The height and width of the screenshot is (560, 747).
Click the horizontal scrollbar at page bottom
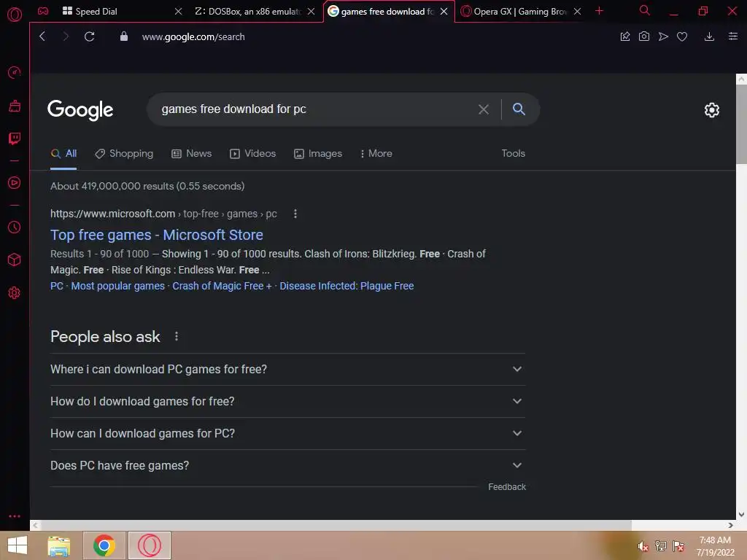pos(336,525)
